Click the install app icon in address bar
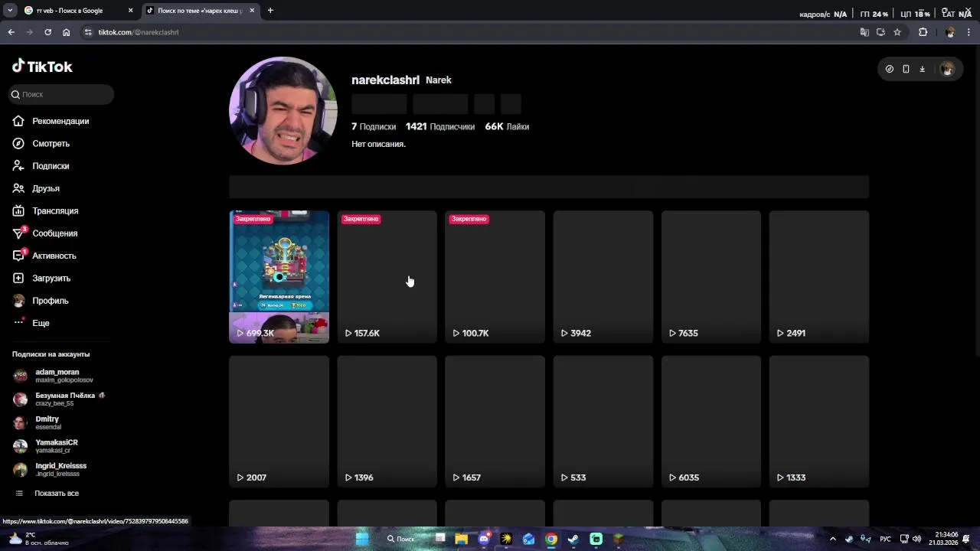The width and height of the screenshot is (980, 551). point(880,32)
